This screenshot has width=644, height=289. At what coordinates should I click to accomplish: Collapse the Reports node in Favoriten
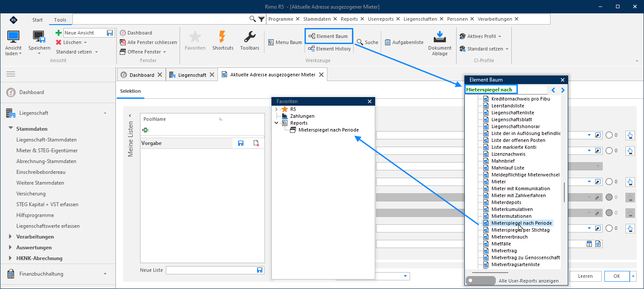point(276,123)
